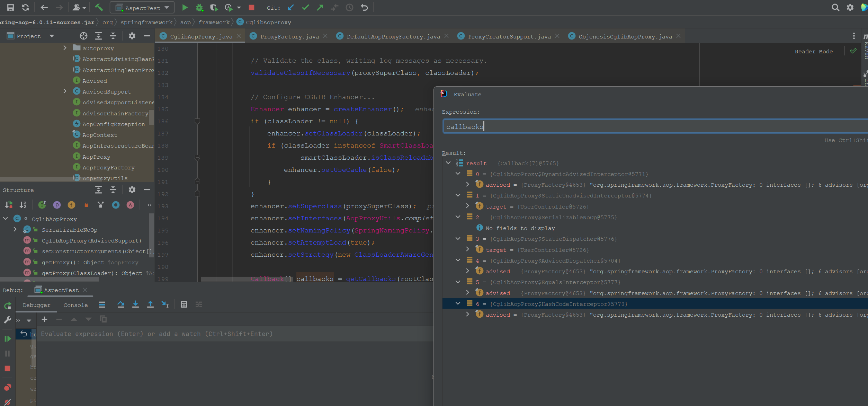
Task: Expand the SerializableNoOp structure node
Action: tap(15, 229)
